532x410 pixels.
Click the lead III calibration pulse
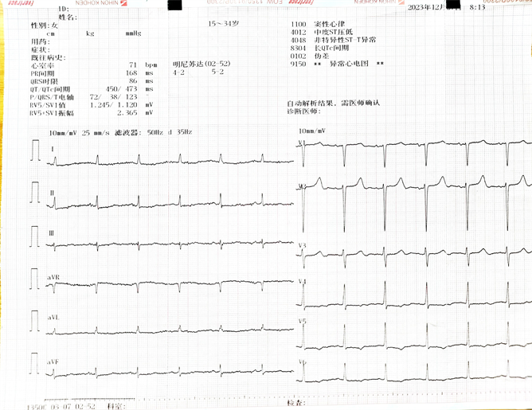tap(35, 236)
